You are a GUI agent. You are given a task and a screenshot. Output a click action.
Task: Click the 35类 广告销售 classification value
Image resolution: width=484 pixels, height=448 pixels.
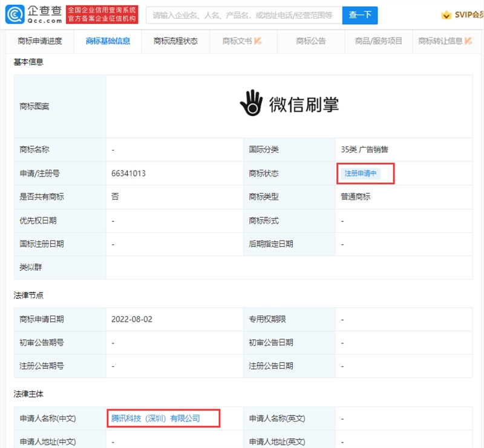pyautogui.click(x=364, y=149)
